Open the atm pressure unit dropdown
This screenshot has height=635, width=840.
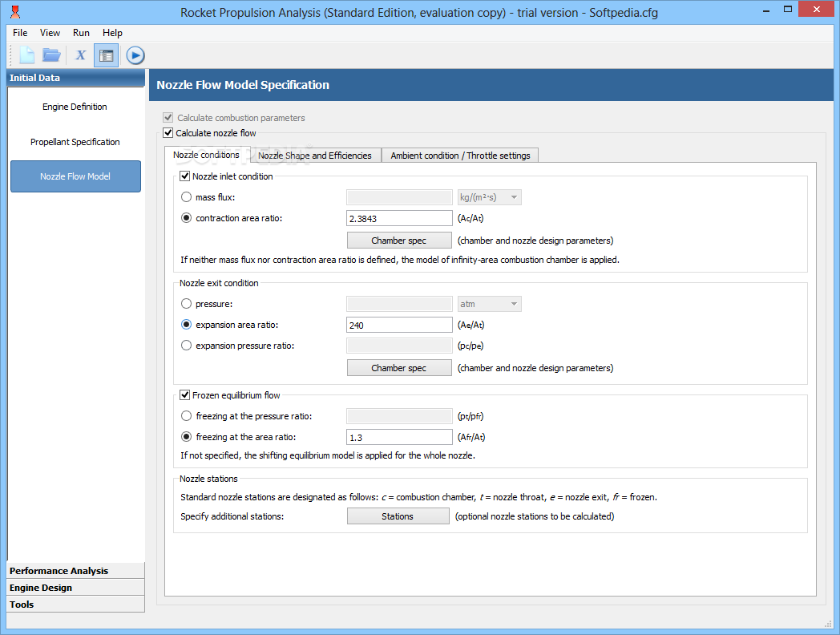point(489,304)
